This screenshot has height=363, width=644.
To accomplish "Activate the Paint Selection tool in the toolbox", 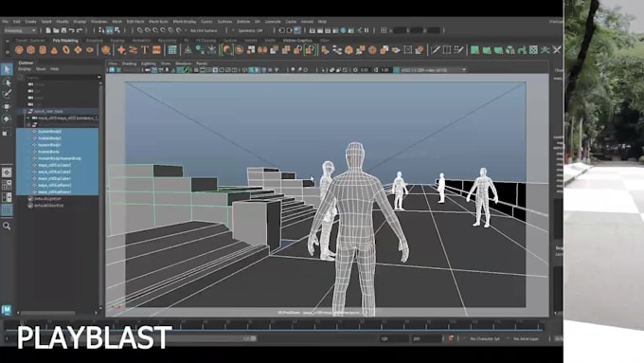I will coord(7,94).
